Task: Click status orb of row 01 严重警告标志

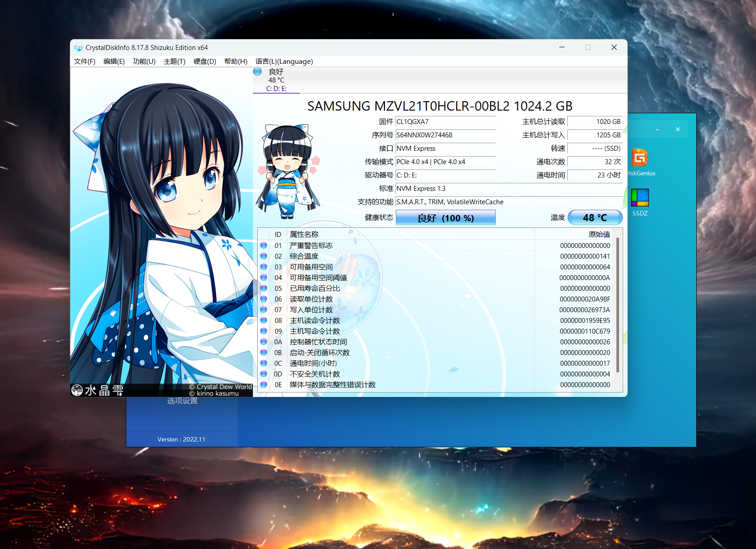Action: pos(264,245)
